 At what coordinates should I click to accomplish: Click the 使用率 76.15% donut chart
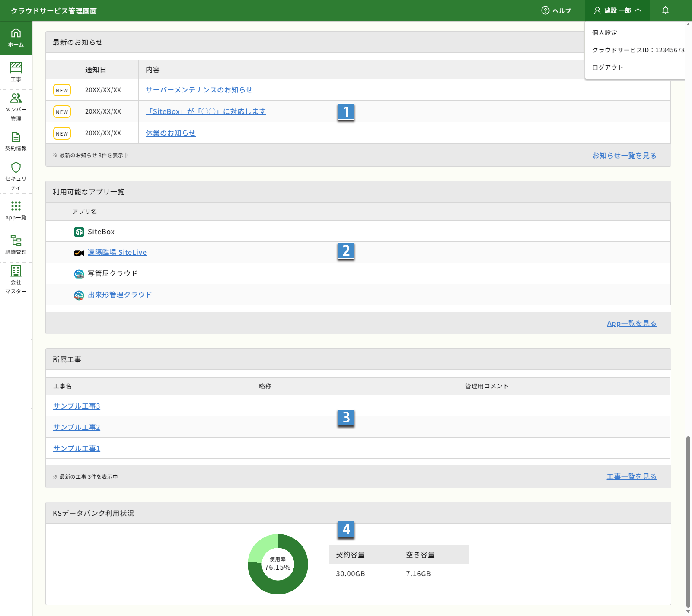pos(278,564)
